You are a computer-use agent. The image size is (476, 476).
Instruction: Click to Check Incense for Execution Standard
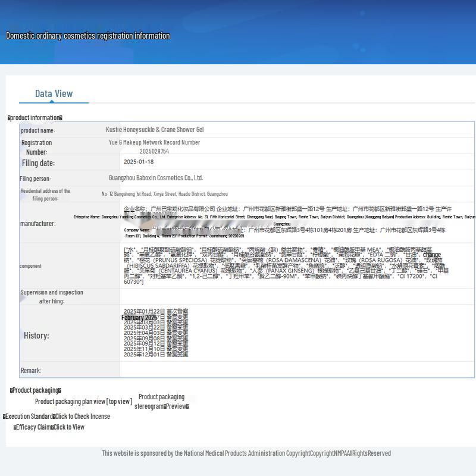pos(82,416)
